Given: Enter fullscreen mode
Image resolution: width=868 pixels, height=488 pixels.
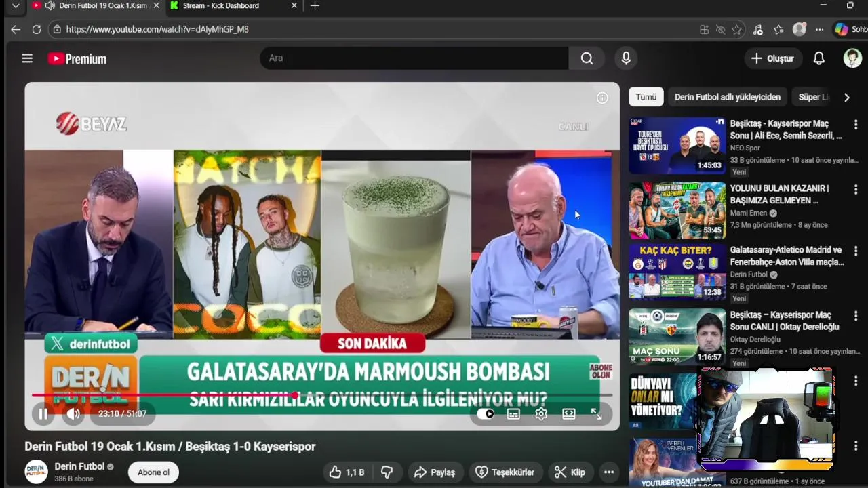Looking at the screenshot, I should tap(596, 413).
